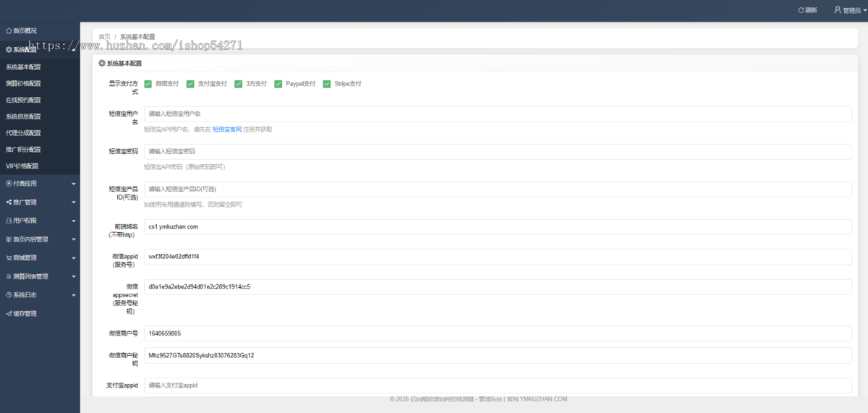Click the 微信商户号 field showing 1640659805
Screen dimensions: 868x413
(x=498, y=333)
